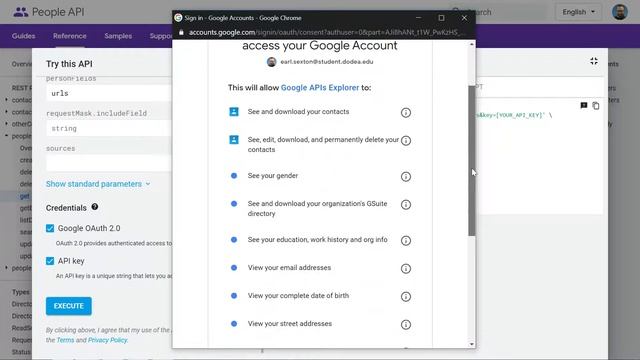Switch to the Reference tab

69,36
